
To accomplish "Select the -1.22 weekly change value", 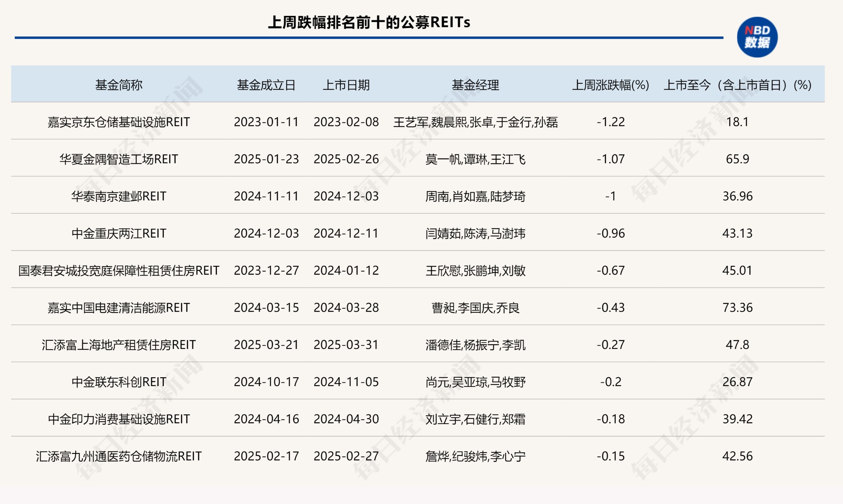I will 610,122.
